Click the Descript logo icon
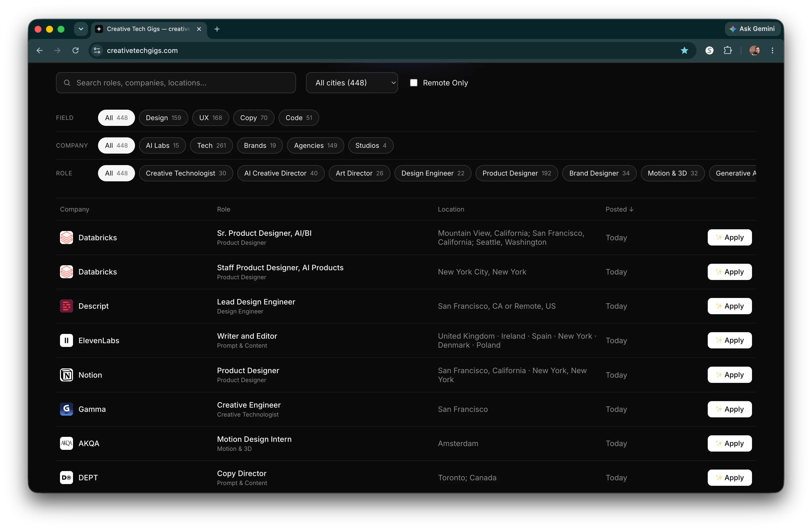The image size is (812, 530). pyautogui.click(x=66, y=306)
